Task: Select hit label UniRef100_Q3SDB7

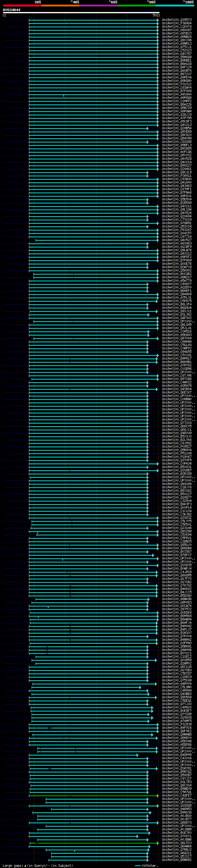Action: coord(177,470)
